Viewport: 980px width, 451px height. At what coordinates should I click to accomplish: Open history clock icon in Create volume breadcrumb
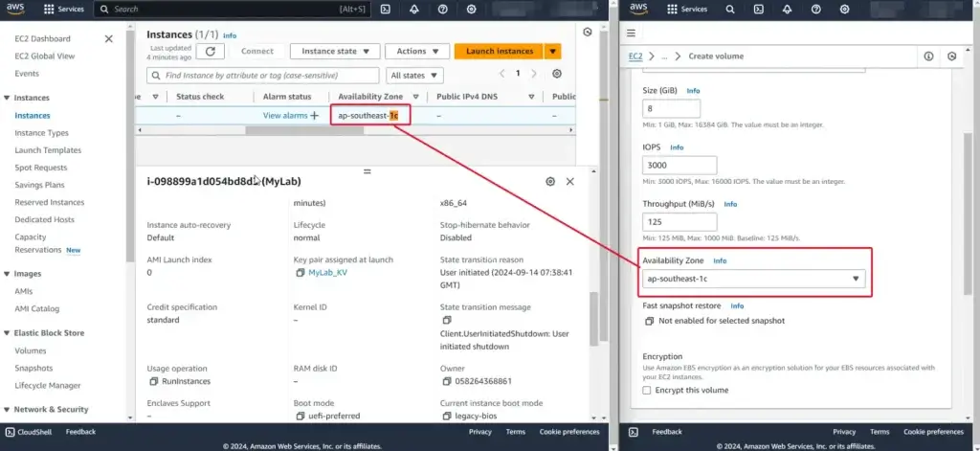pos(951,56)
